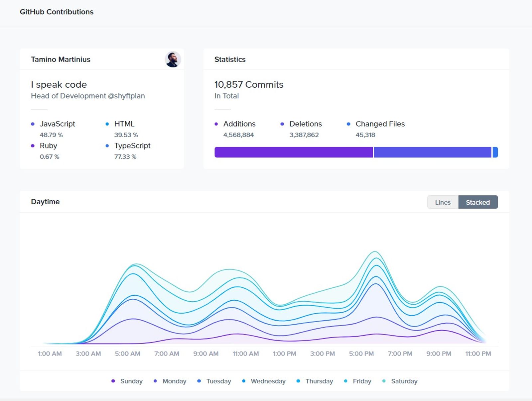Click the 11:00 PM axis label
This screenshot has height=401, width=532.
click(x=478, y=354)
